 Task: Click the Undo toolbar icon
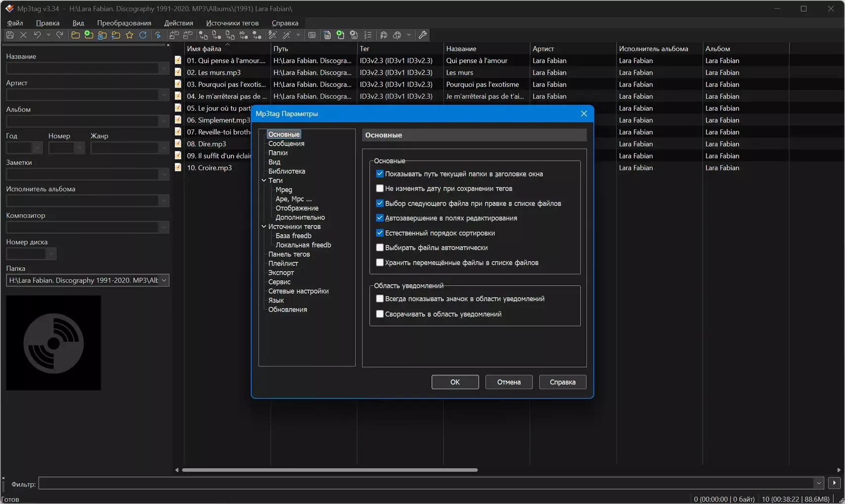[37, 35]
